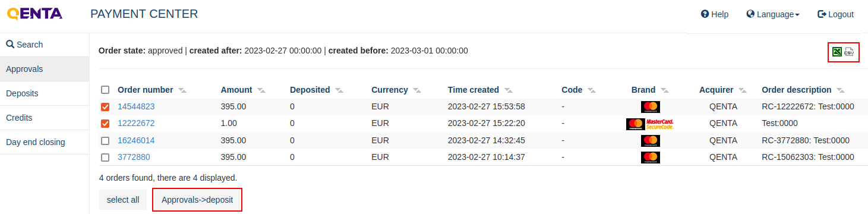
Task: Export results as CSV icon
Action: click(849, 52)
